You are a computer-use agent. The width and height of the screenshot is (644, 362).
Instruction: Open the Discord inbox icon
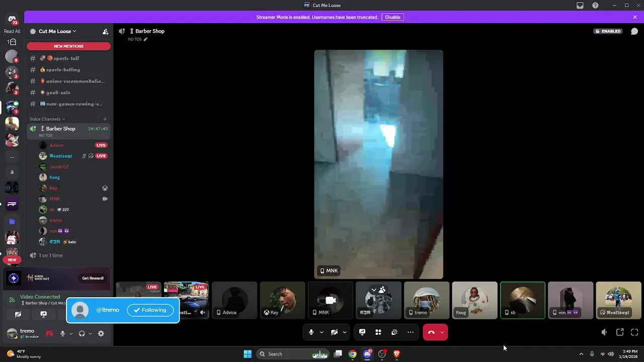[580, 6]
